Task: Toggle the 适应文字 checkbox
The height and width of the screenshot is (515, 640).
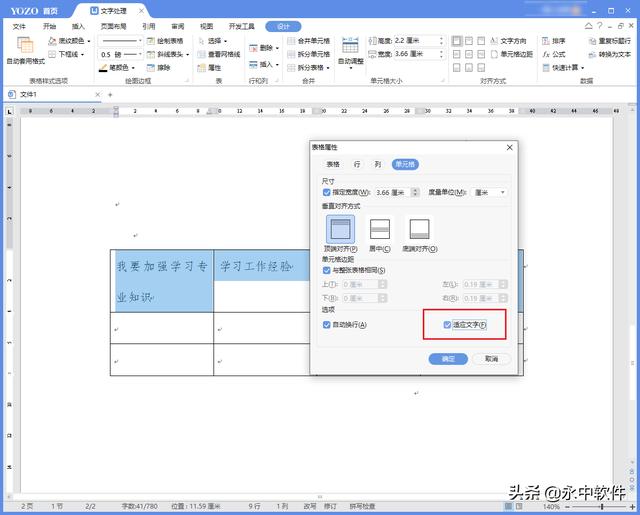Action: coord(448,325)
